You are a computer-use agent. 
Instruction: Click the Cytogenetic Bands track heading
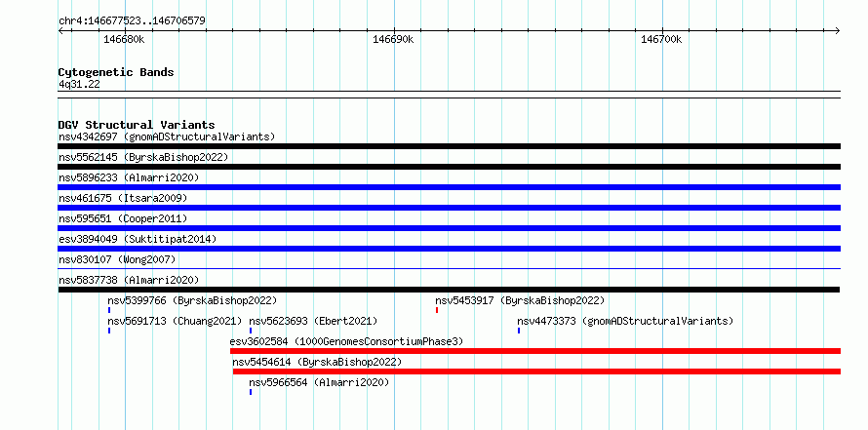point(116,72)
